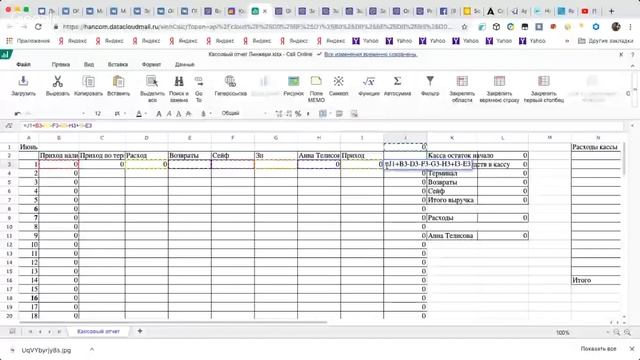Apply the Фильтр funnel tool
The image size is (640, 360).
[x=430, y=81]
